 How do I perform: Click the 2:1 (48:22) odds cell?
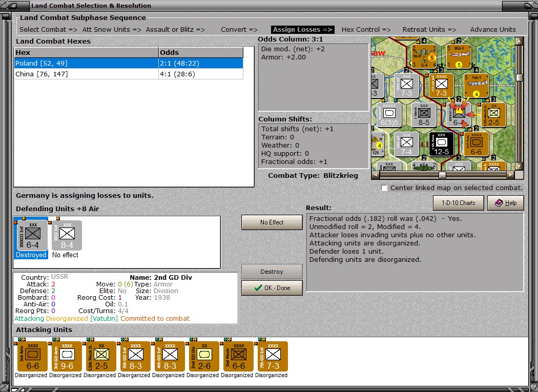(201, 63)
